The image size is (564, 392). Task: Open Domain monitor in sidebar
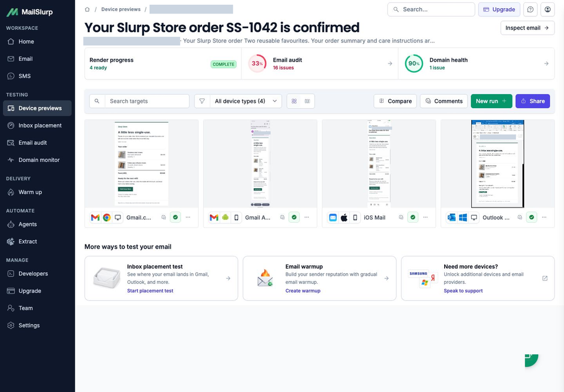[x=38, y=160]
